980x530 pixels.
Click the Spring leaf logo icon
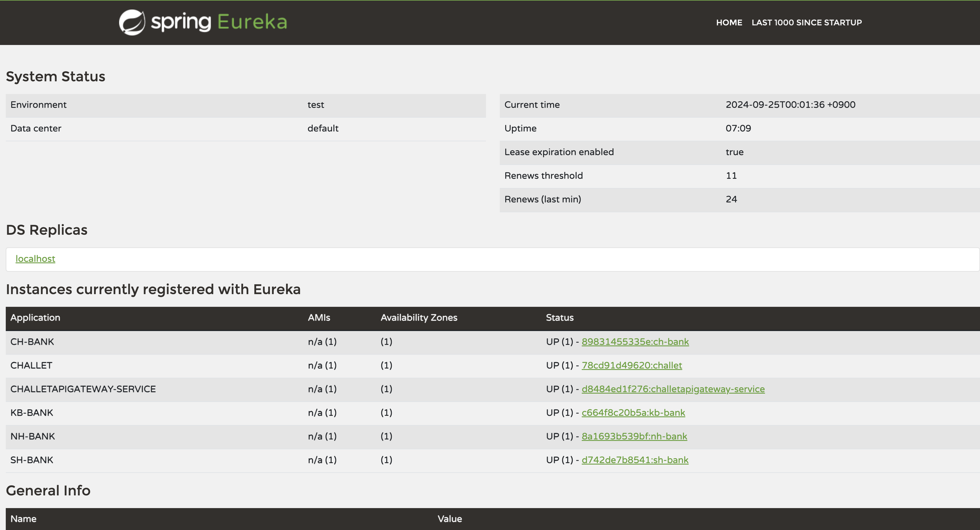(x=132, y=22)
